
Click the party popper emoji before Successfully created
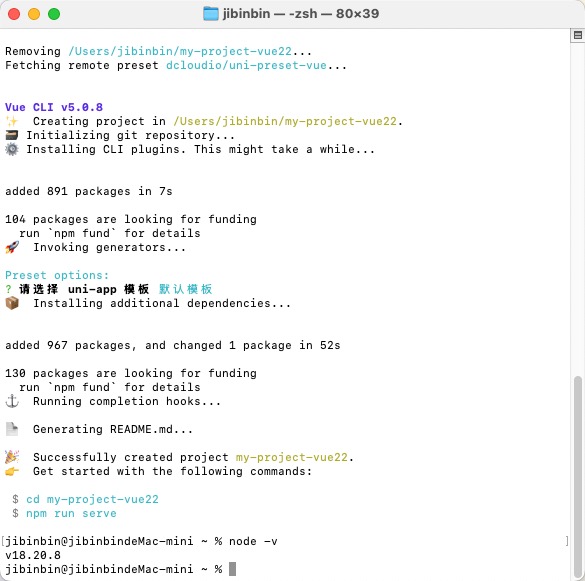[x=12, y=457]
